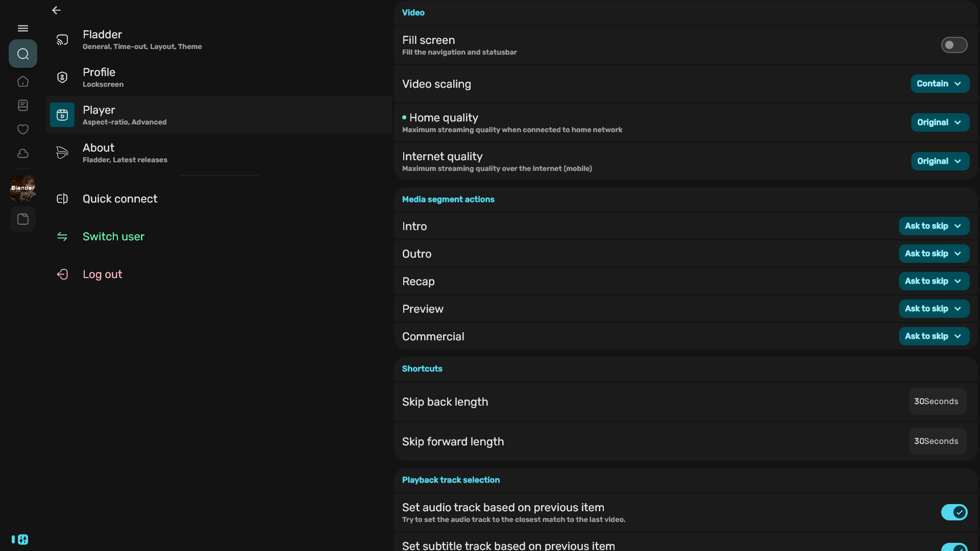Click Log out
980x551 pixels.
102,274
